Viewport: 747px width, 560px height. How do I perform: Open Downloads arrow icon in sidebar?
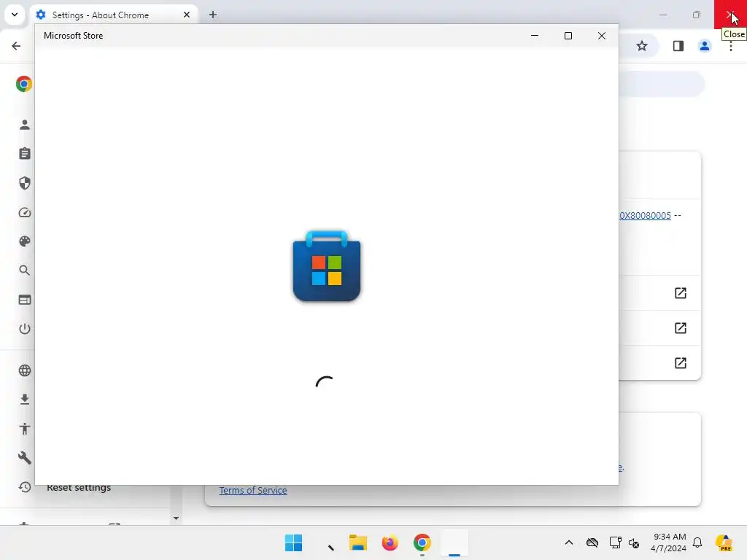[x=25, y=399]
